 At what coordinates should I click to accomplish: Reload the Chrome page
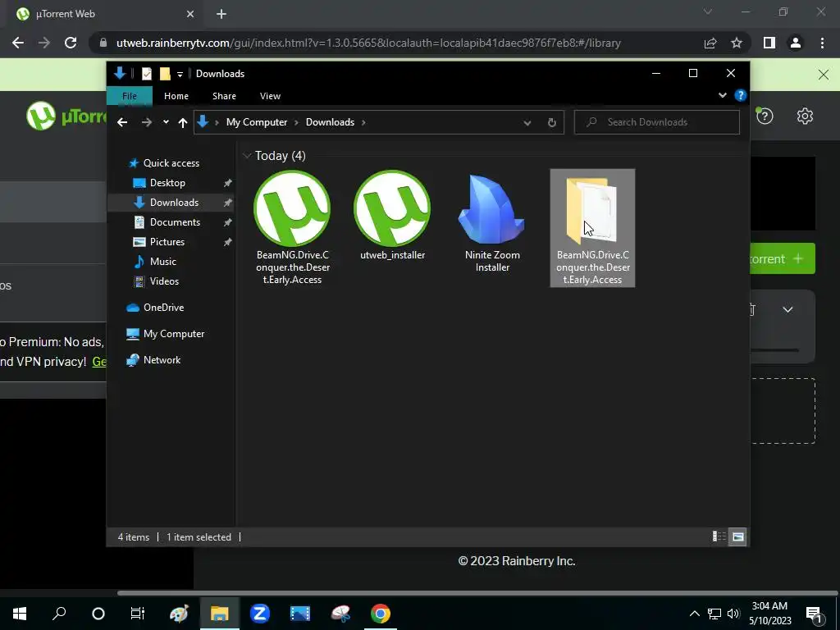71,43
